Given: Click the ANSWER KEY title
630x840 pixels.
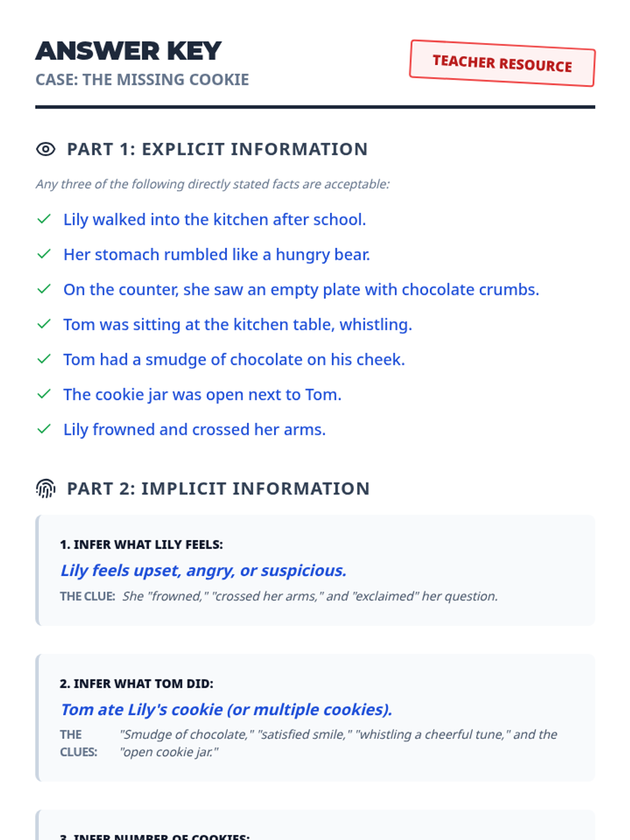Looking at the screenshot, I should [x=129, y=51].
